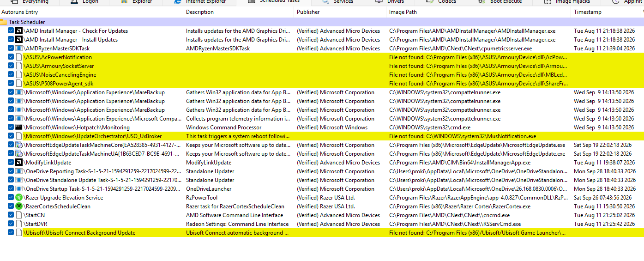Click the blank file icon of ArmourySocketServer
This screenshot has width=644, height=261.
[19, 66]
